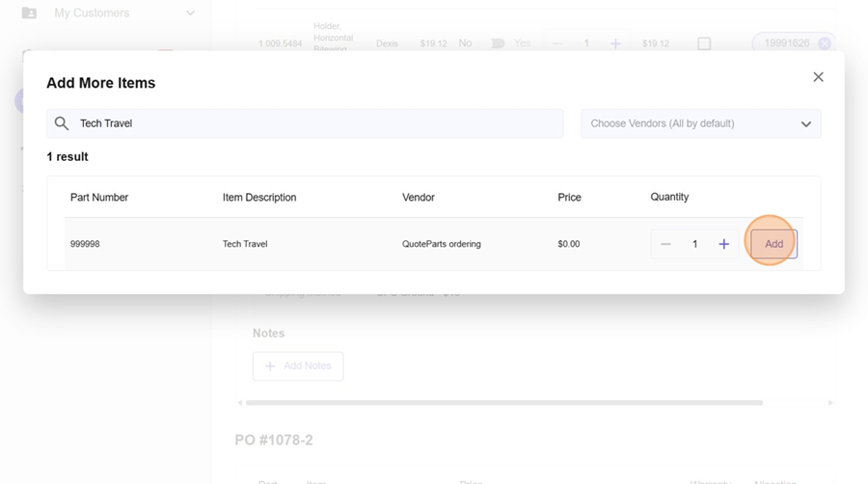The height and width of the screenshot is (484, 868).
Task: Remove the 19991626 tag with its x icon
Action: (825, 43)
